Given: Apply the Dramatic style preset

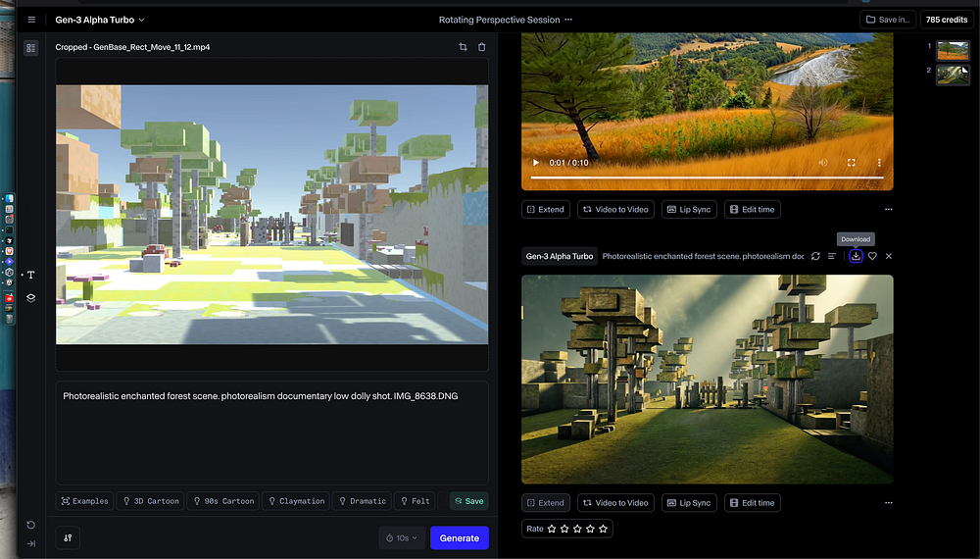Looking at the screenshot, I should (362, 501).
